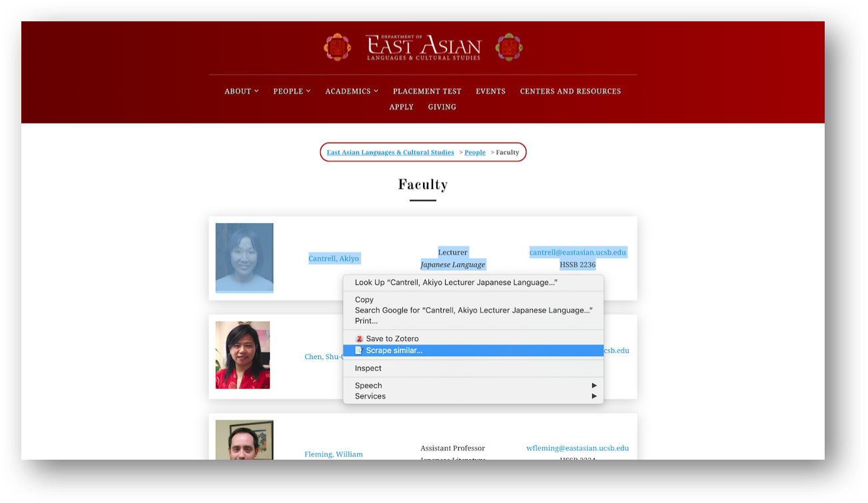Expand the PEOPLE navigation dropdown

(292, 91)
